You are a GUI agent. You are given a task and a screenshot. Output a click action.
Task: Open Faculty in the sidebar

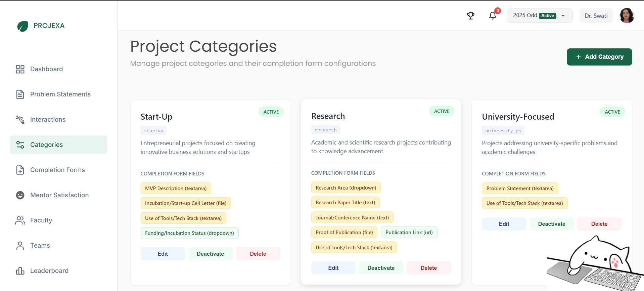coord(59,220)
